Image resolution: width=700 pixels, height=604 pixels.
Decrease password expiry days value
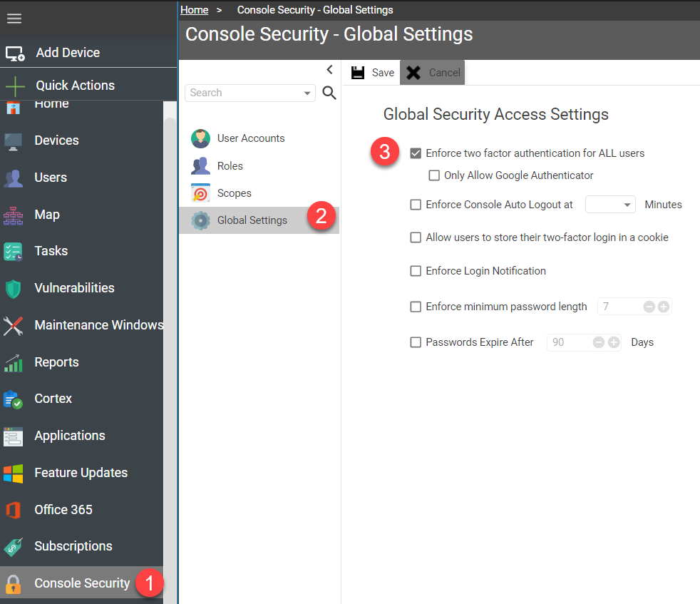tap(599, 342)
